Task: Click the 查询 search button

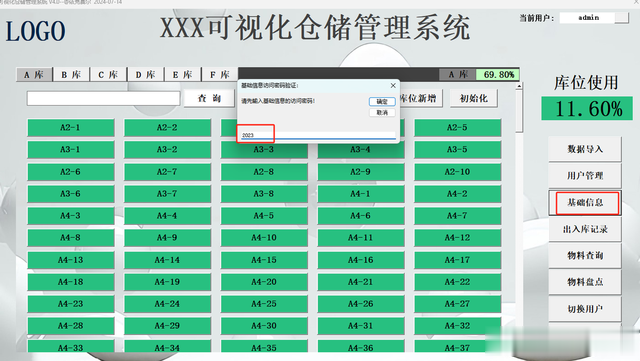Action: point(209,98)
